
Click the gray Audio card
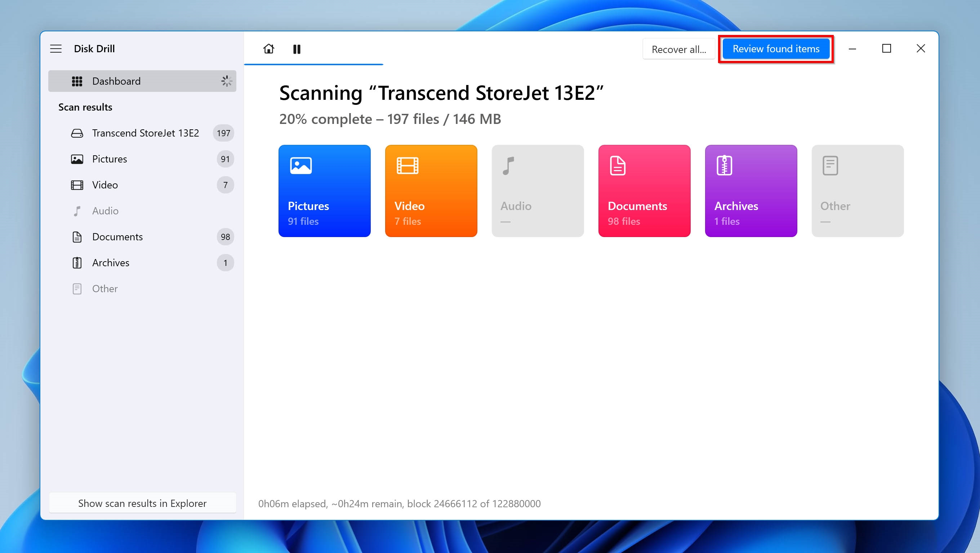tap(538, 191)
